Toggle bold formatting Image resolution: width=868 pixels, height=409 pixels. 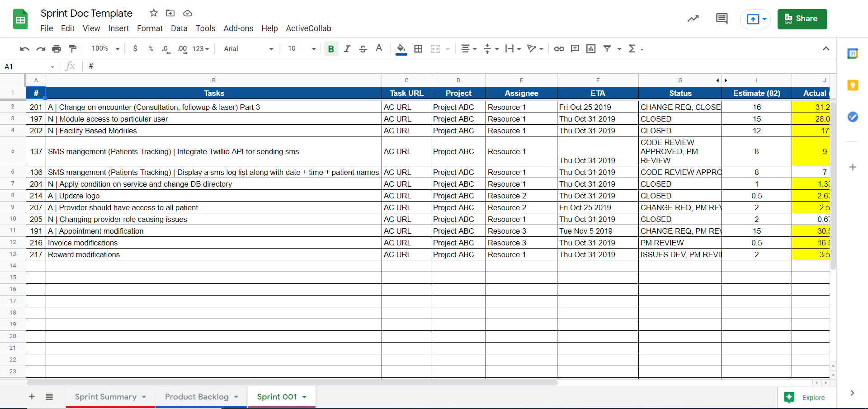pyautogui.click(x=331, y=49)
